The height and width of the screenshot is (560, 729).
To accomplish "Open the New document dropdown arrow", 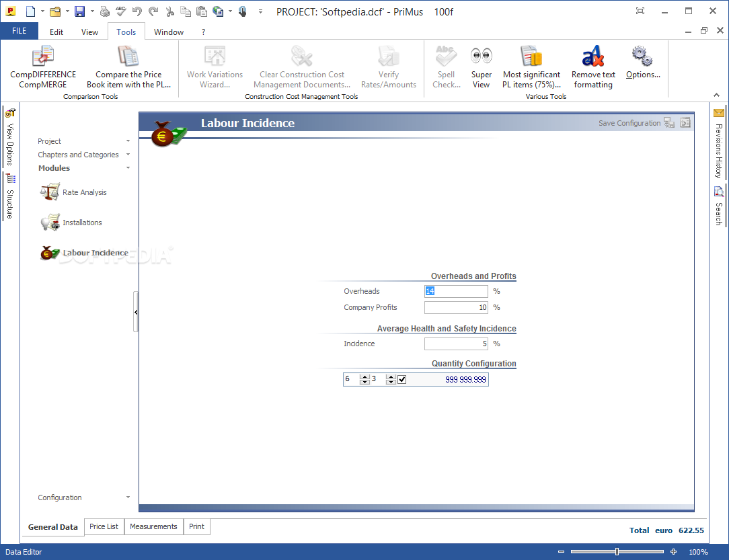I will pos(42,11).
